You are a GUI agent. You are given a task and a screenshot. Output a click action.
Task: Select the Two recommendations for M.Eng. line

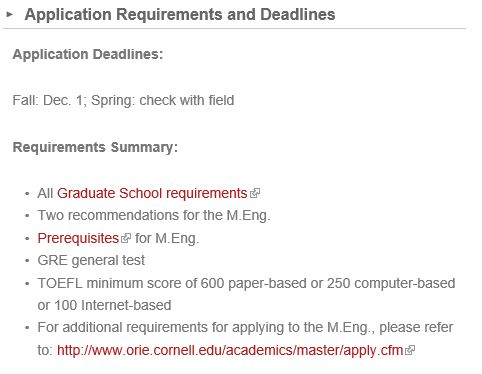click(154, 215)
